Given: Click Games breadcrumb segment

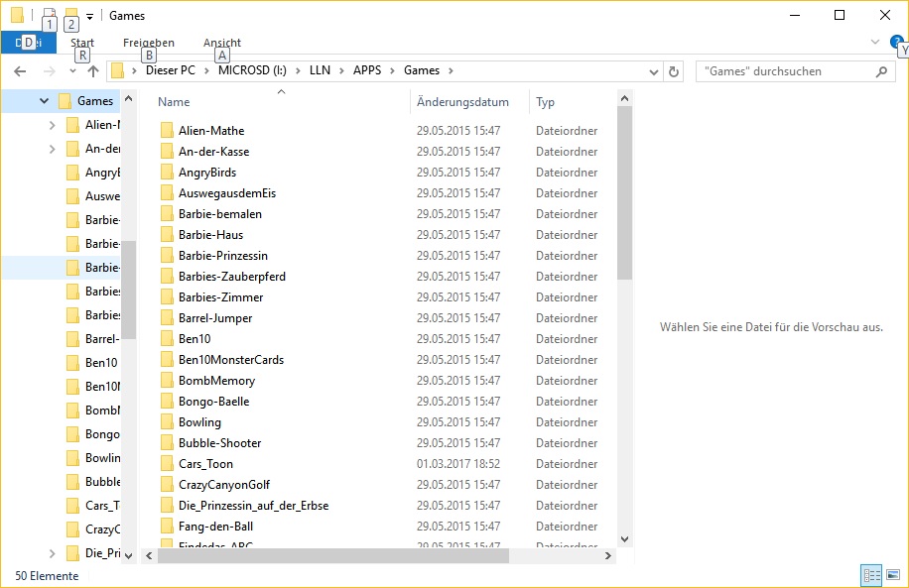Looking at the screenshot, I should tap(422, 70).
